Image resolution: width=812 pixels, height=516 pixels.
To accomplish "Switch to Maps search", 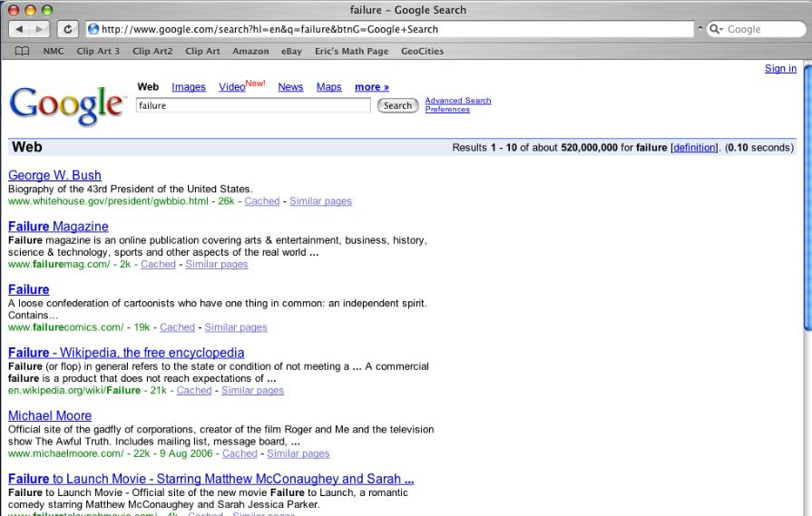I will (x=328, y=87).
